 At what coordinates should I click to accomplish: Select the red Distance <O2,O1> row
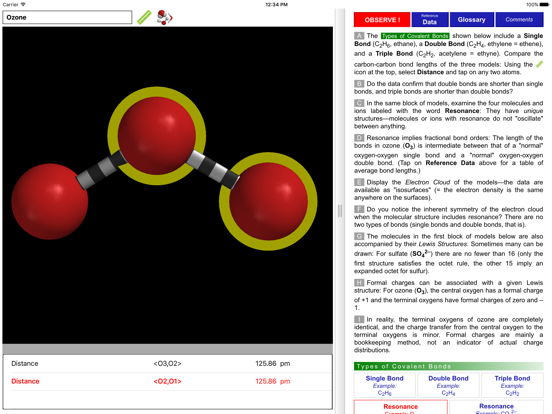pos(168,381)
